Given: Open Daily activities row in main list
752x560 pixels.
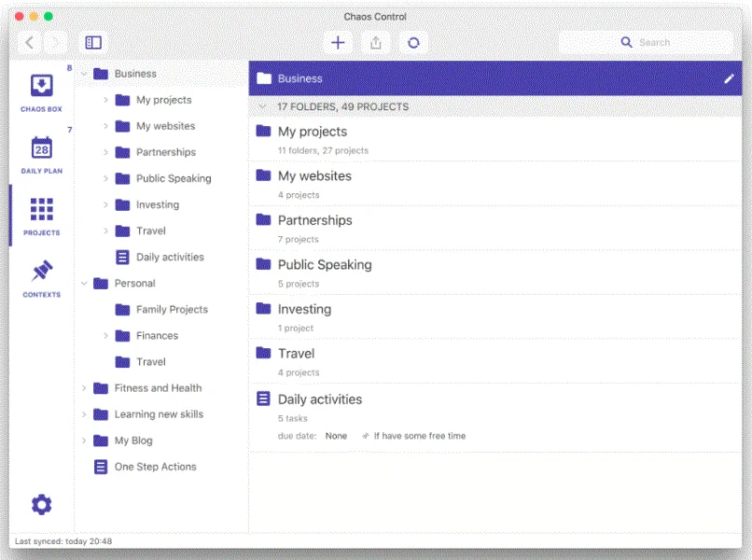Looking at the screenshot, I should click(x=494, y=418).
